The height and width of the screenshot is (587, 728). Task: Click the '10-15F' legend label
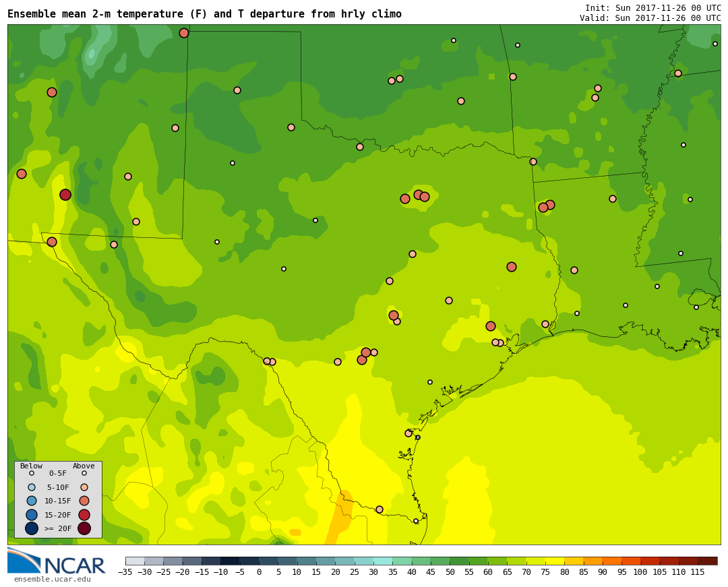(x=57, y=501)
